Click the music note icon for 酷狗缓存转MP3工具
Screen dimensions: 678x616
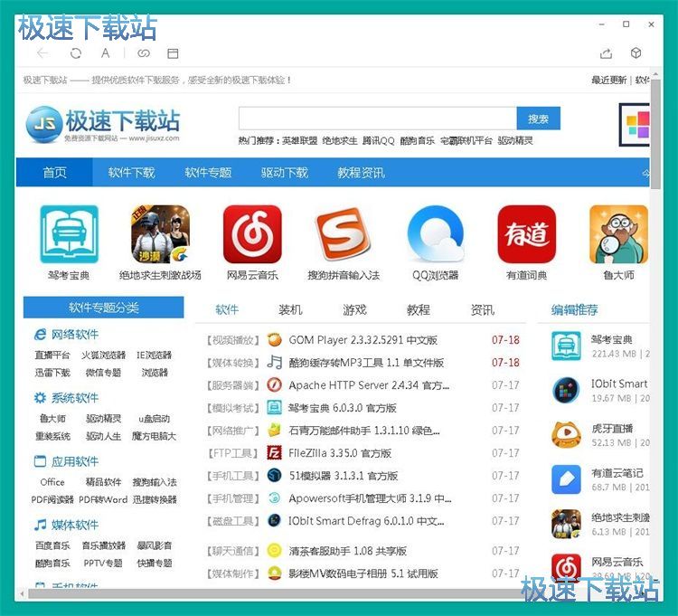pos(274,362)
